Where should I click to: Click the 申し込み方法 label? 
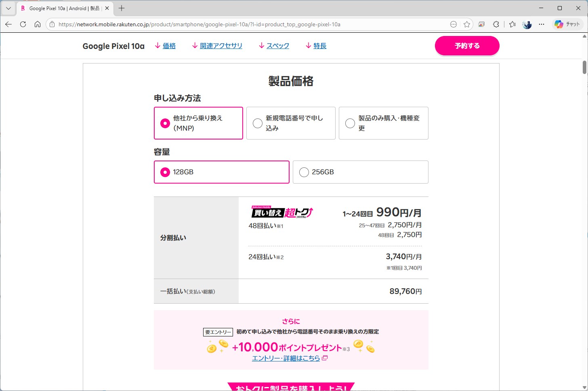(x=177, y=98)
